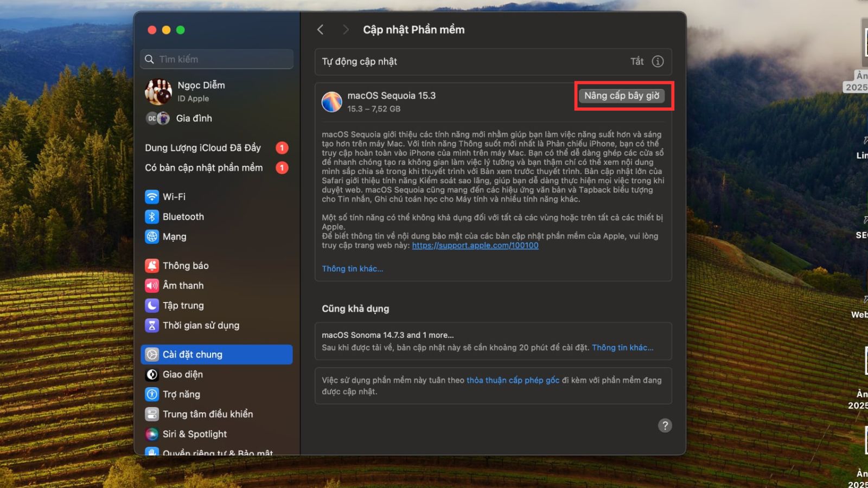
Task: Click the ID Apple label
Action: [193, 99]
